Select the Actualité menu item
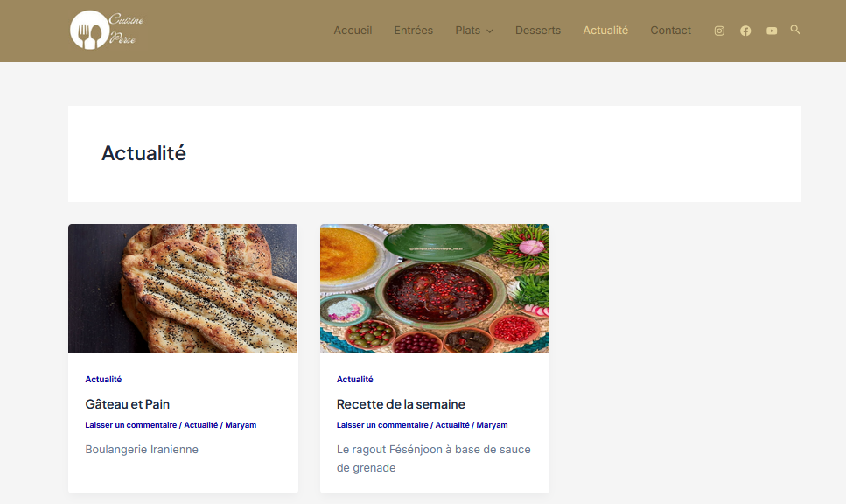This screenshot has width=846, height=504. [605, 31]
